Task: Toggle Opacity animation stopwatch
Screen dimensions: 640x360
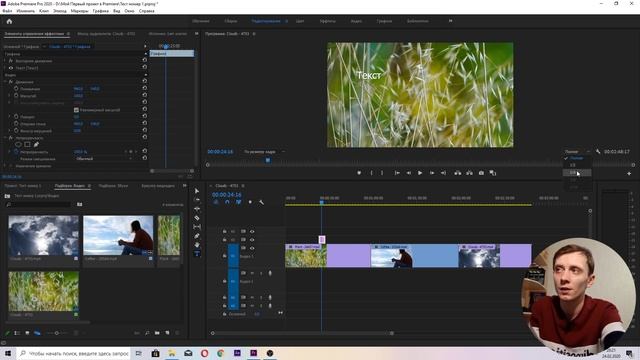Action: [x=16, y=152]
